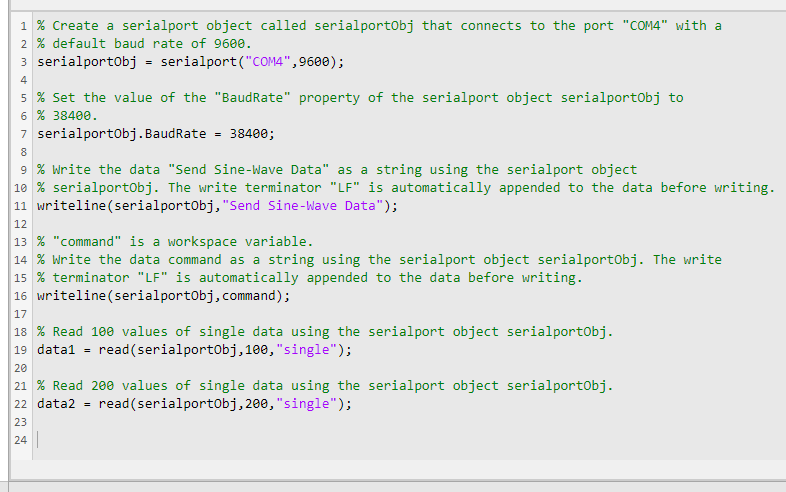
Task: Click line number 11 in the gutter
Action: pos(19,206)
